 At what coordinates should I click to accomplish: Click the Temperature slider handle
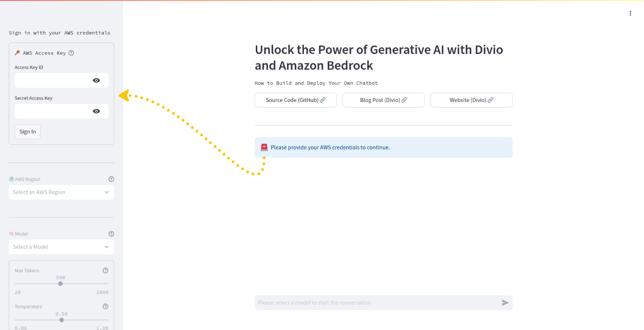61,320
